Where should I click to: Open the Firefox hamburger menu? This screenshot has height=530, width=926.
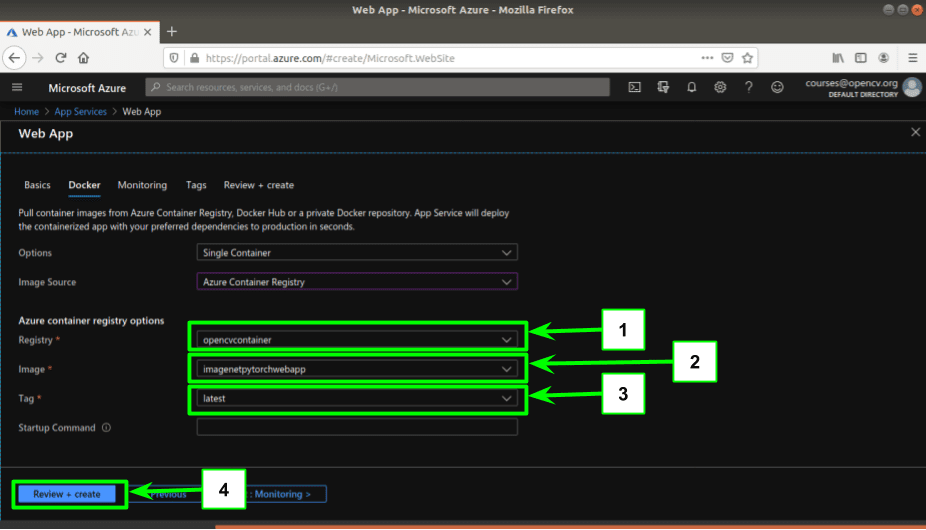[912, 58]
